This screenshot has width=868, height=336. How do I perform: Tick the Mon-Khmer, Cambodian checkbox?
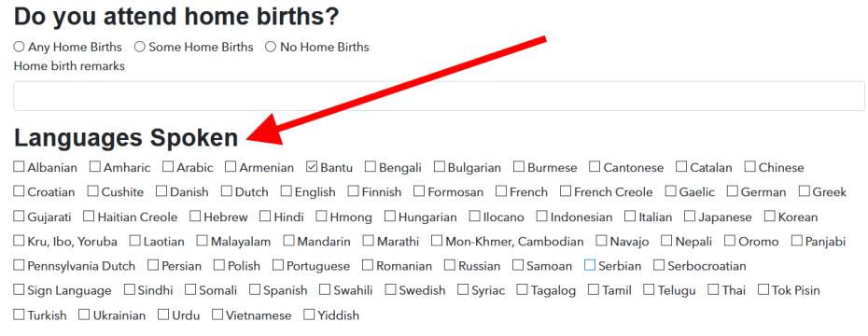(x=437, y=241)
